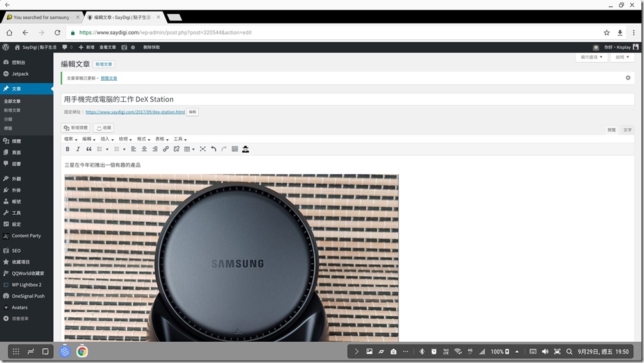Open WP Lightbox 2 in the sidebar
Image resolution: width=644 pixels, height=363 pixels.
[x=27, y=285]
